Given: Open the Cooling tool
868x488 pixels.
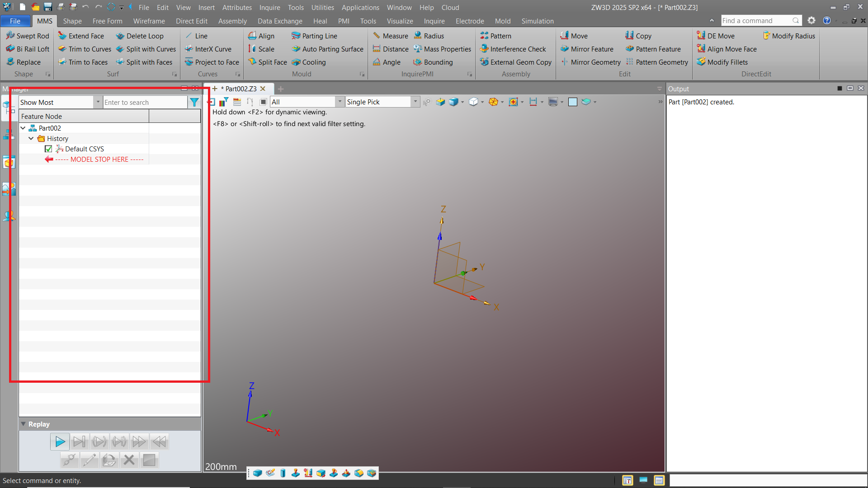Looking at the screenshot, I should click(x=309, y=62).
